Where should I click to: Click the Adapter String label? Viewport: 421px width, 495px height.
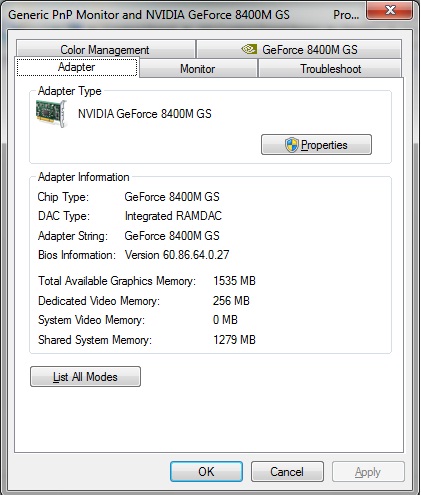(x=73, y=236)
